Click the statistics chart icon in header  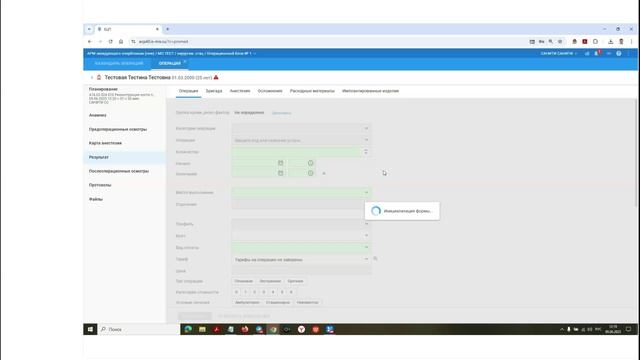pos(587,53)
